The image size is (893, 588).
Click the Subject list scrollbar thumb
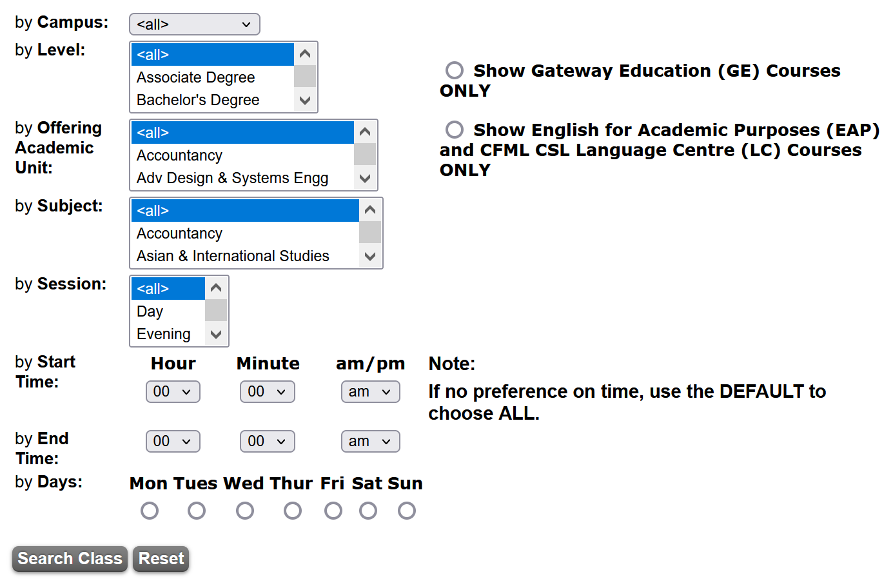click(370, 232)
